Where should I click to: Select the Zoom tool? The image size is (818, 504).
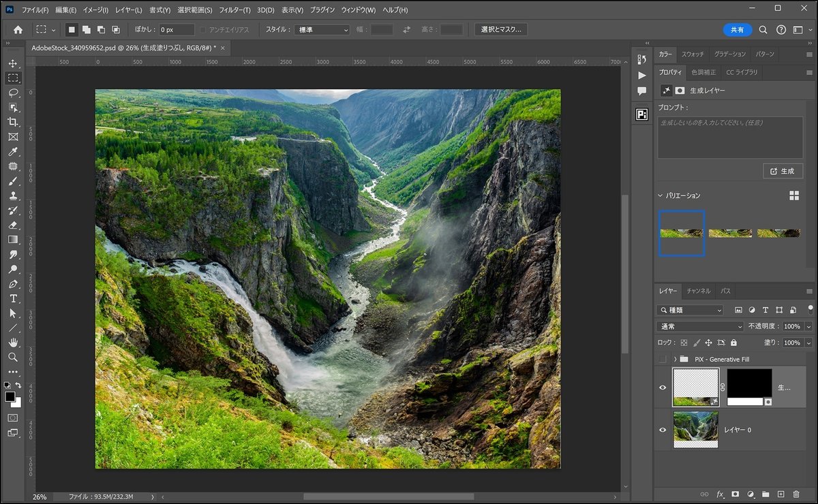[x=13, y=357]
